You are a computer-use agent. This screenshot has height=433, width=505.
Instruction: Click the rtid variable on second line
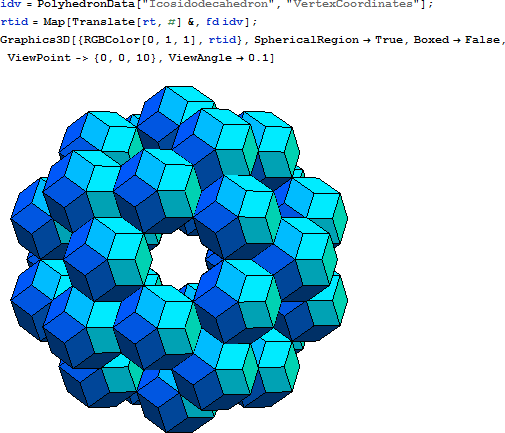click(14, 22)
